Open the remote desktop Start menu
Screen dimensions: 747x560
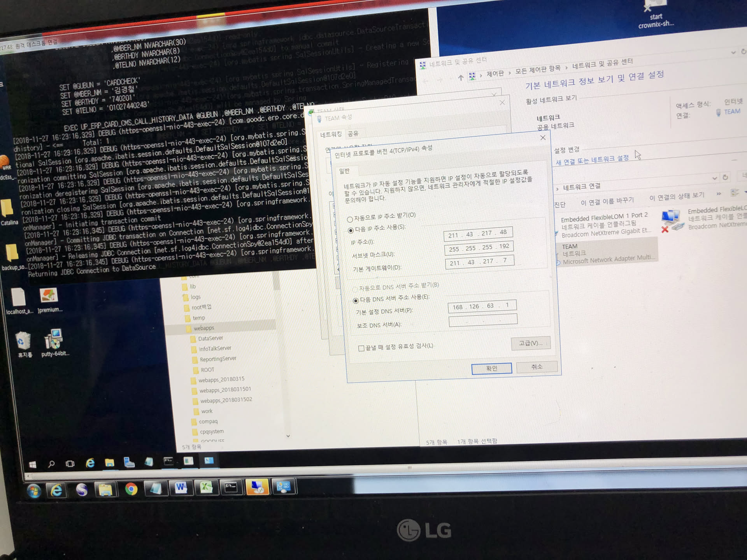[x=33, y=464]
